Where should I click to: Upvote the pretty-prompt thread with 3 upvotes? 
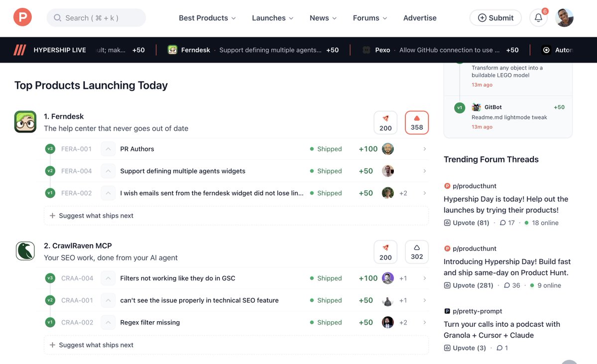(465, 348)
